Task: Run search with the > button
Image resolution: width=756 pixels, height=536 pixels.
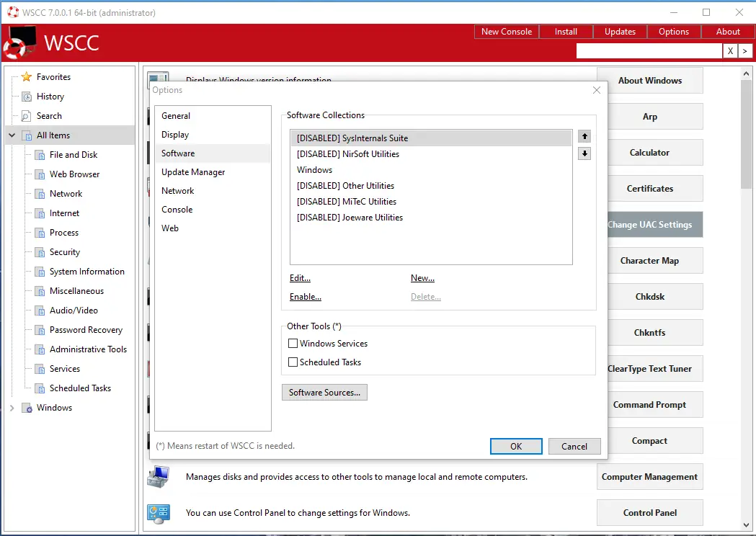Action: [745, 50]
